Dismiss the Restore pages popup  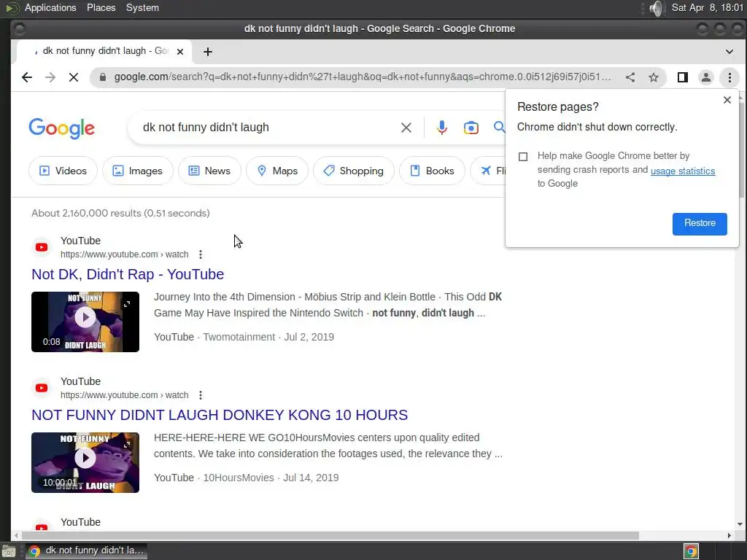(727, 100)
